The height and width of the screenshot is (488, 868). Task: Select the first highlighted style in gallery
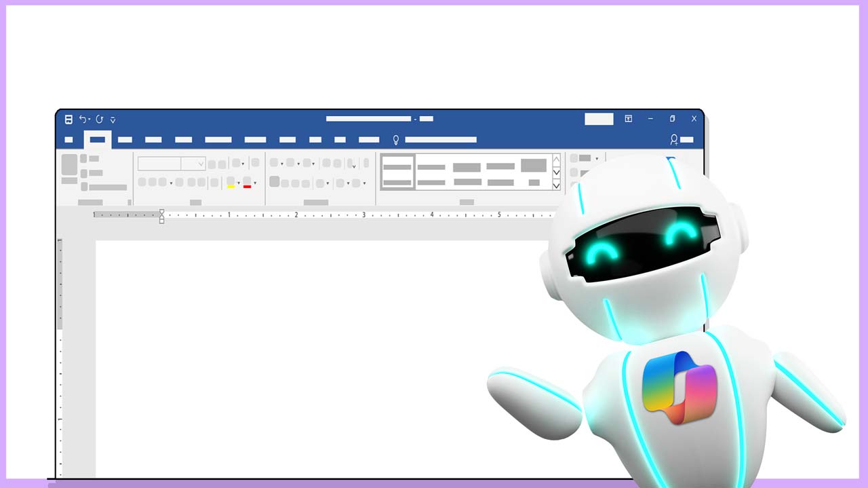click(x=397, y=171)
